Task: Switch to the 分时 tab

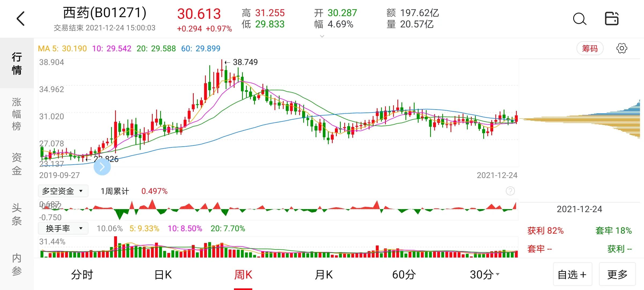Action: tap(82, 274)
